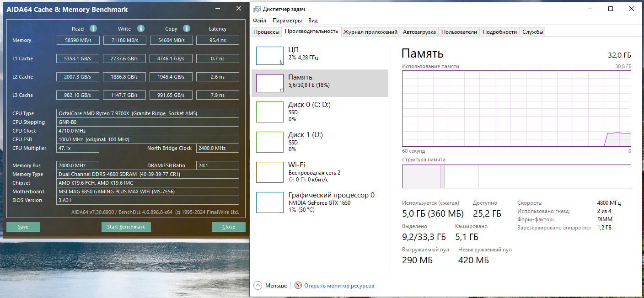
Task: Click L3 Cache Copy value 991.65 GB/s
Action: 171,95
